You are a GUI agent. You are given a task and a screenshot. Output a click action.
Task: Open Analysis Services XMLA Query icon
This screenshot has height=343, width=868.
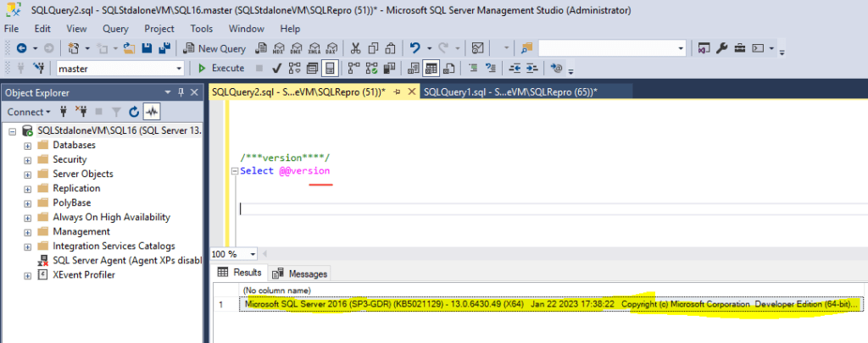(314, 48)
